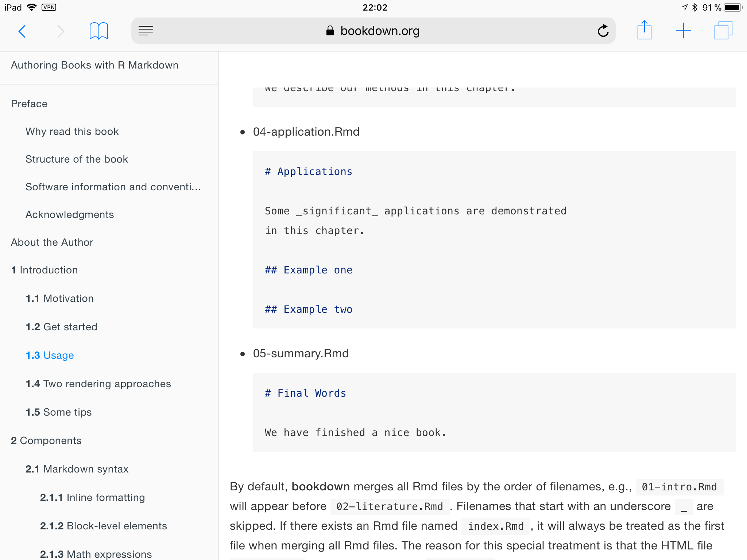Click Authoring Books with R Markdown title

click(94, 65)
